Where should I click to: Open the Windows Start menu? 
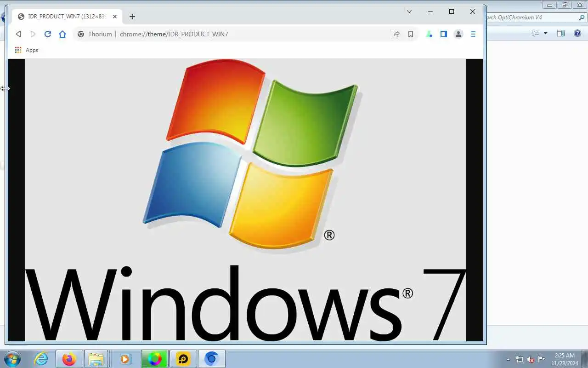point(11,359)
